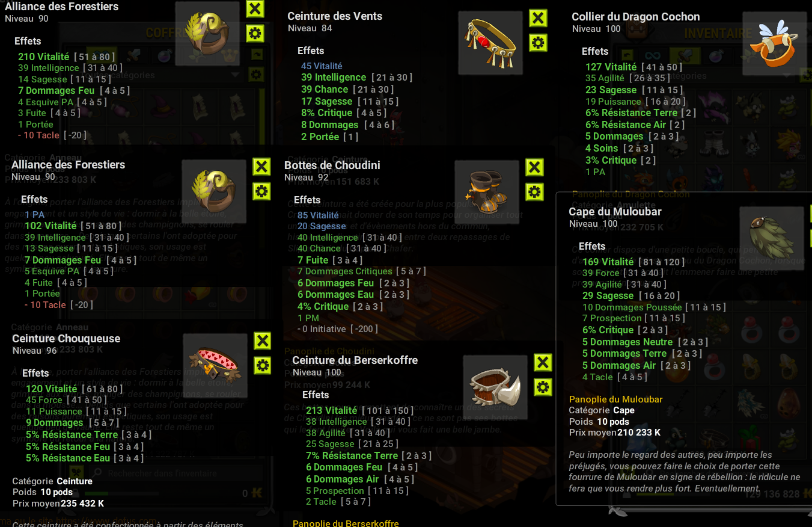
Task: Open settings gear on top Alliance des Forestiers
Action: click(x=255, y=34)
